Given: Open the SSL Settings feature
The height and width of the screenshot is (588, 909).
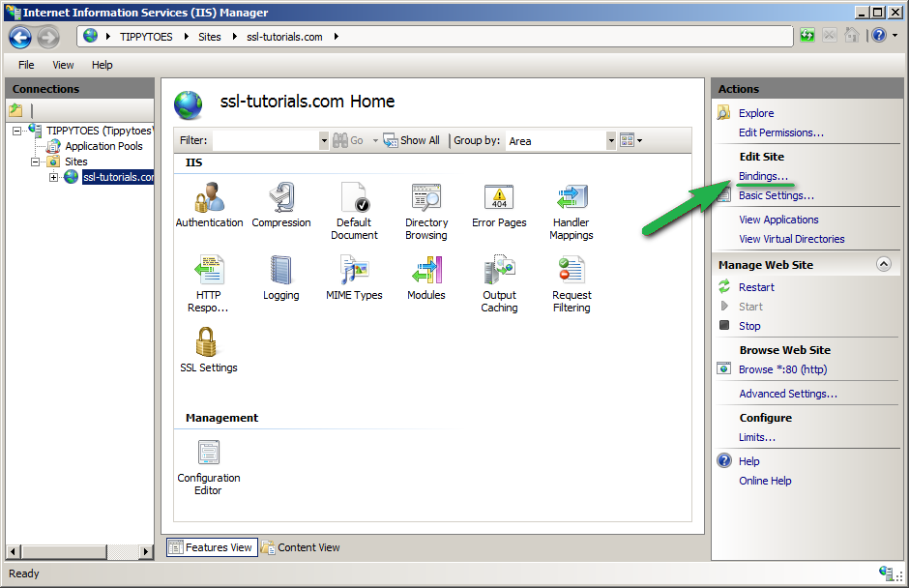Looking at the screenshot, I should [x=208, y=350].
